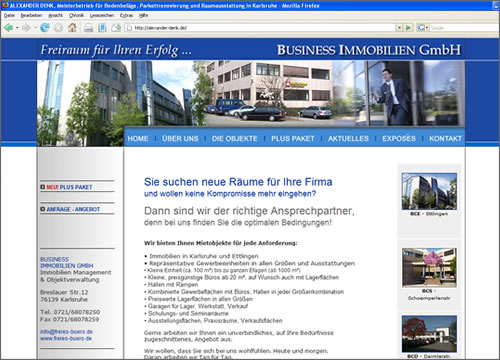Image resolution: width=500 pixels, height=360 pixels.
Task: Click the BUSINESS IMMOBILIEN GmbH header logo
Action: [369, 50]
